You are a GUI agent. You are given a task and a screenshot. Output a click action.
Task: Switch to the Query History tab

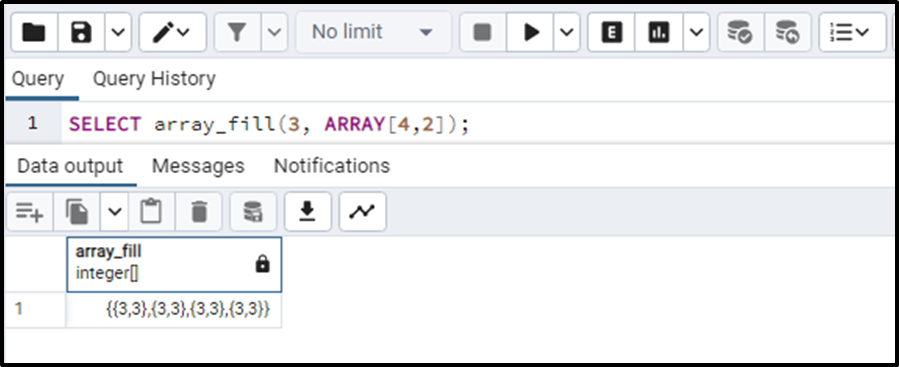click(154, 79)
